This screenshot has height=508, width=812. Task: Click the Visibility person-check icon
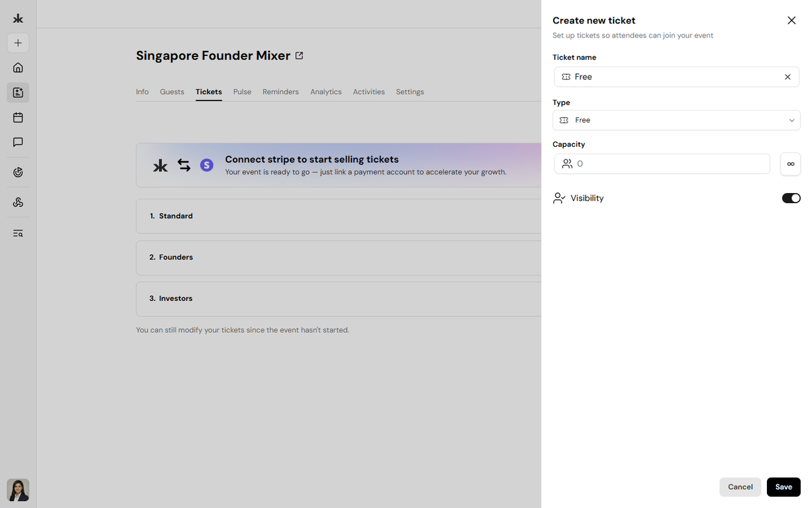[x=559, y=198]
